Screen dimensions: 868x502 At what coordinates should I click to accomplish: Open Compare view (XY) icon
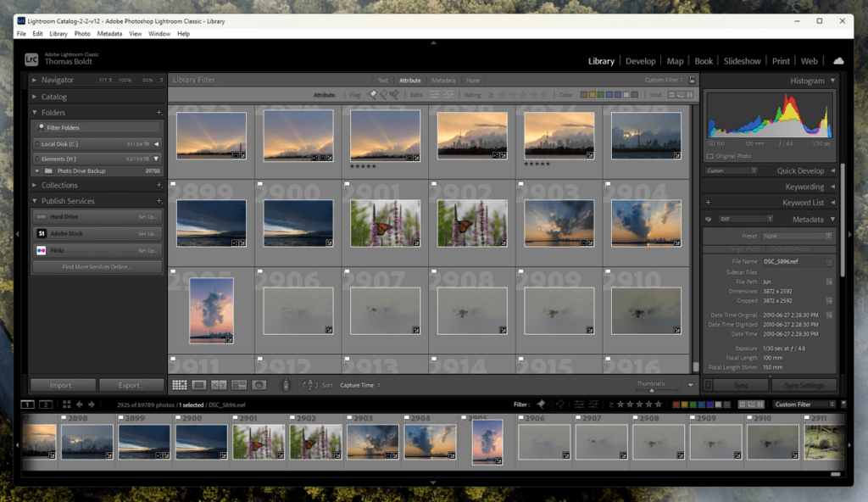(220, 385)
